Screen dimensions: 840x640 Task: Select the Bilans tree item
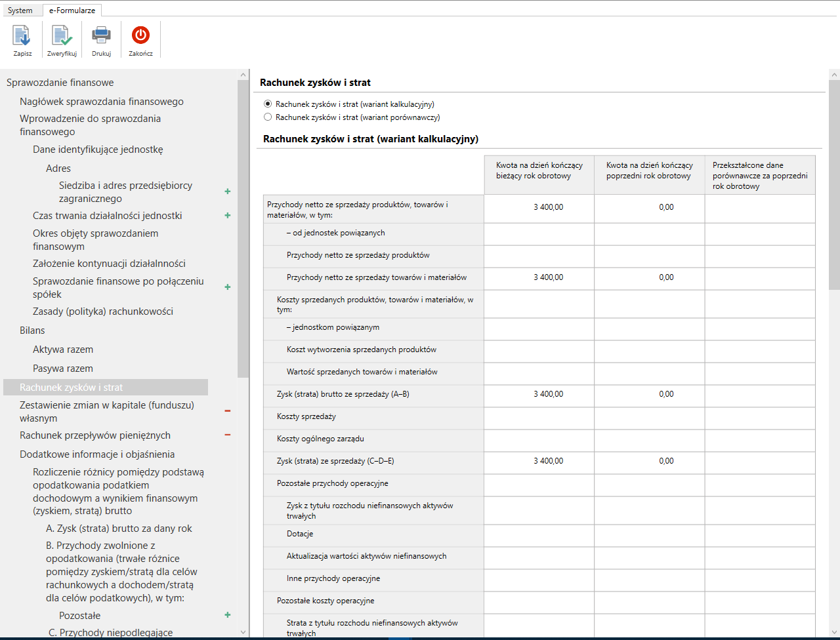32,330
